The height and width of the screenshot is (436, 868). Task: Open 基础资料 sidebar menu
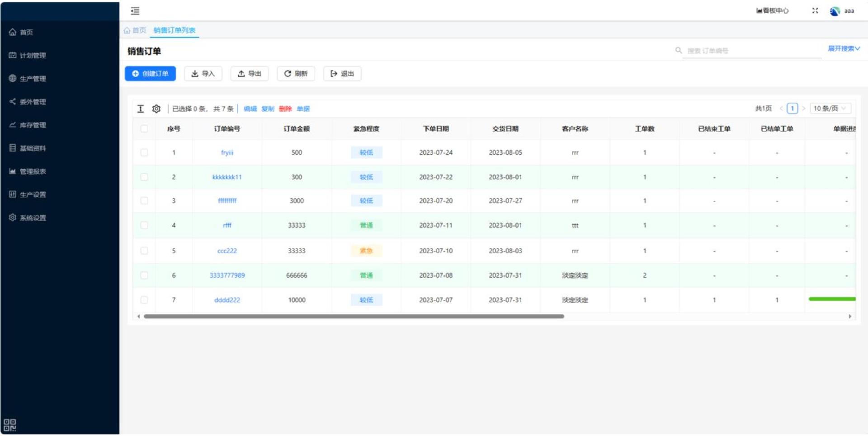tap(27, 148)
